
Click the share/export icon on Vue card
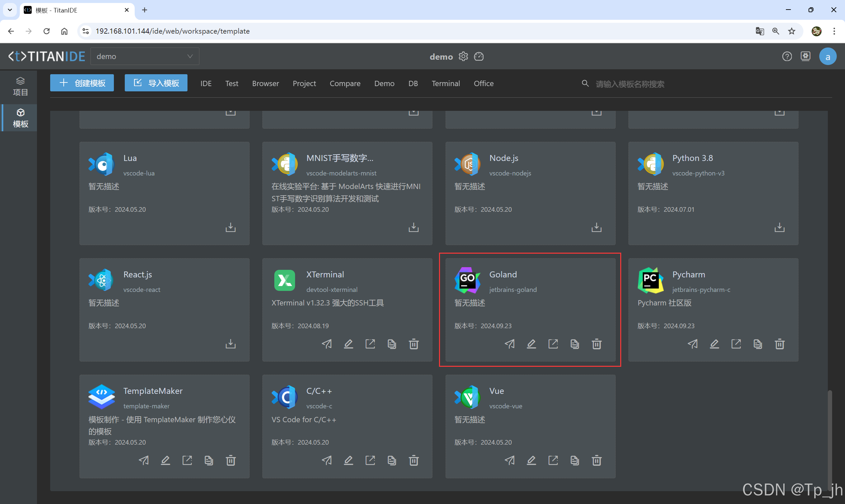(553, 460)
